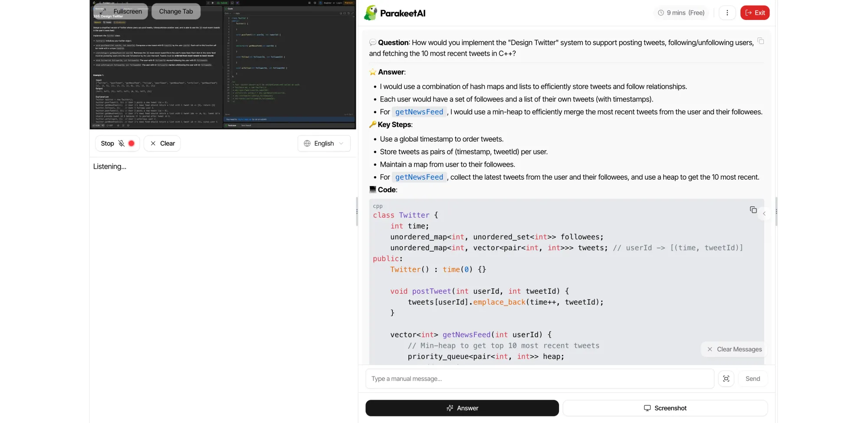Click the Clear Messages button
868x423 pixels.
[x=734, y=349]
